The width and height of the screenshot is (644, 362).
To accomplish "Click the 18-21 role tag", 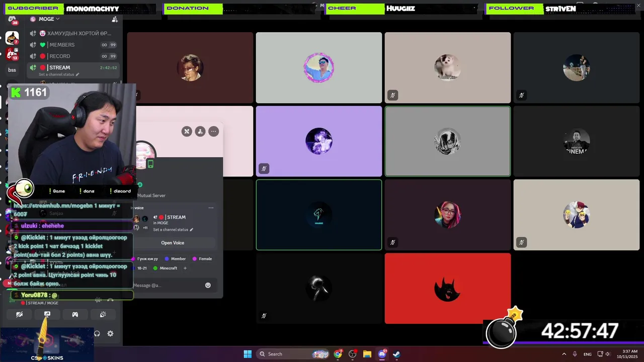I will click(x=139, y=268).
